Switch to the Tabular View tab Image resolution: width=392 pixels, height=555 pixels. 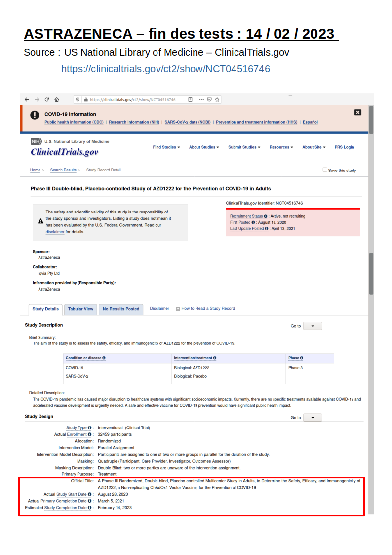point(80,309)
